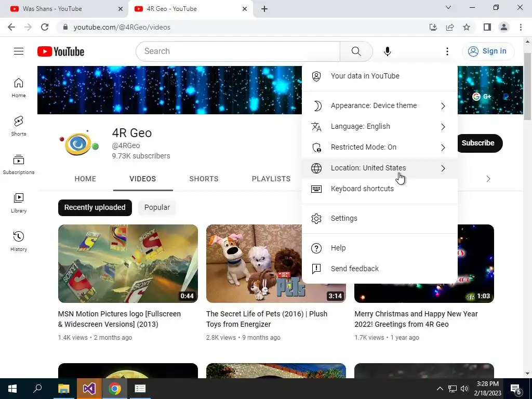Screen dimensions: 532x399
Task: Click the volume icon in system tray
Action: coord(464,389)
